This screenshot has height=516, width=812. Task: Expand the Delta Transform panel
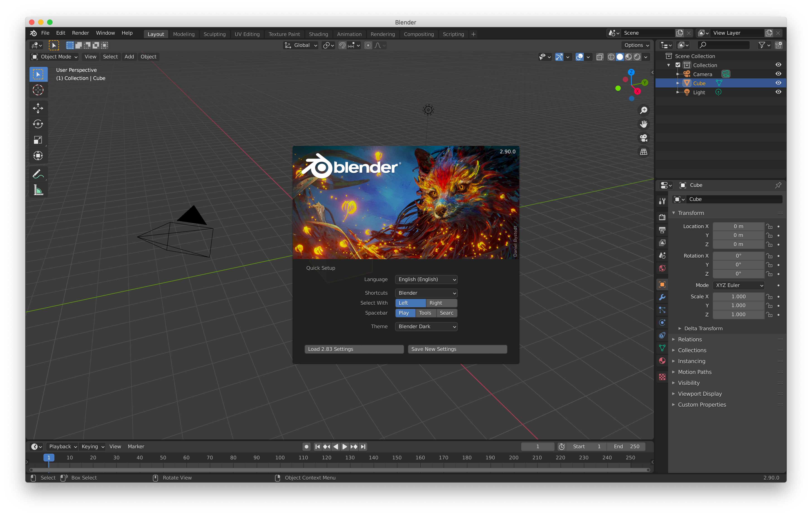(x=703, y=328)
